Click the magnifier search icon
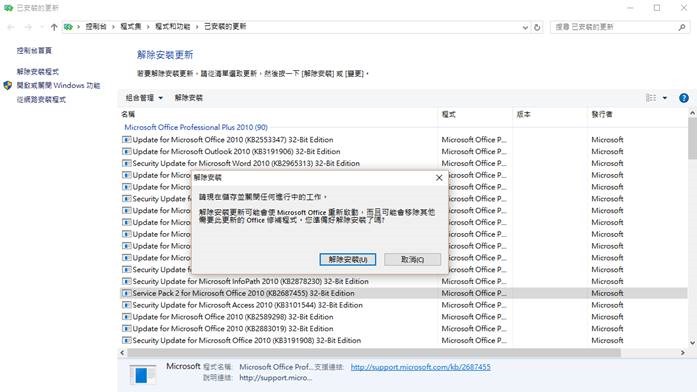 tap(682, 27)
